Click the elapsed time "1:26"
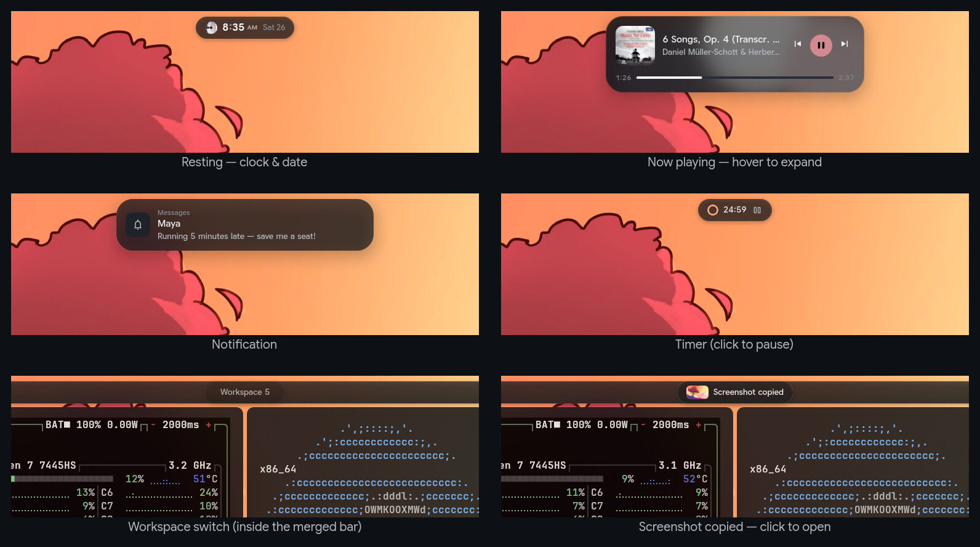The height and width of the screenshot is (547, 980). click(x=624, y=78)
